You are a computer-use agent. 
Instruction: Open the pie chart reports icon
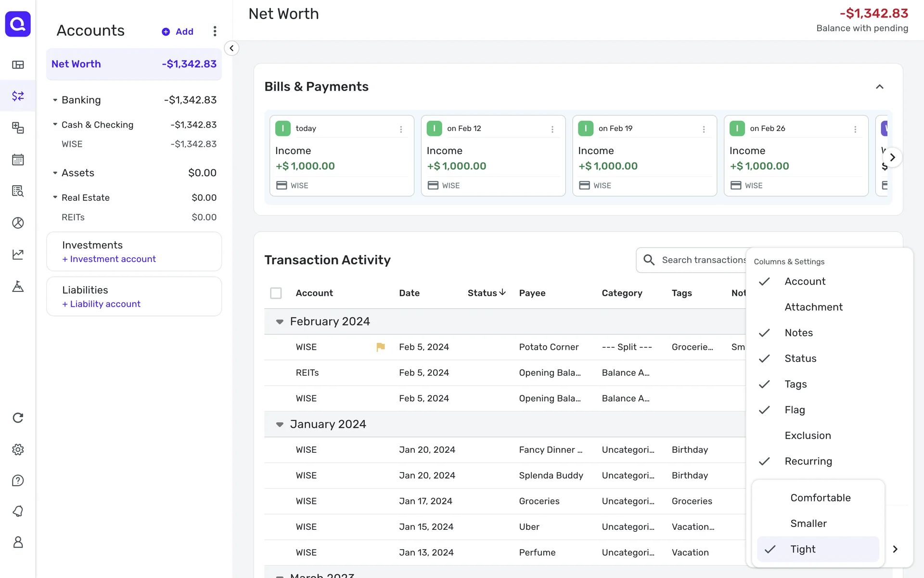tap(18, 223)
